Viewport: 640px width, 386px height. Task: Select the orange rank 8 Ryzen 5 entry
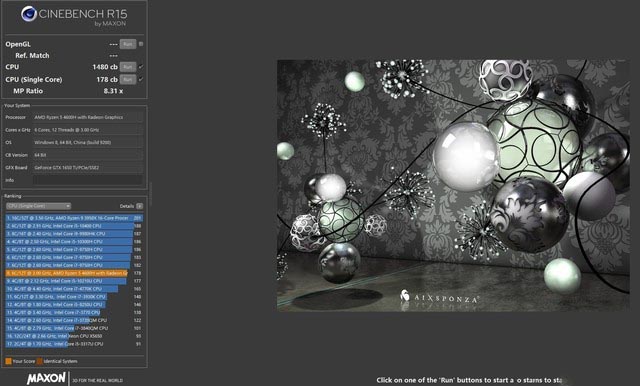pyautogui.click(x=74, y=273)
